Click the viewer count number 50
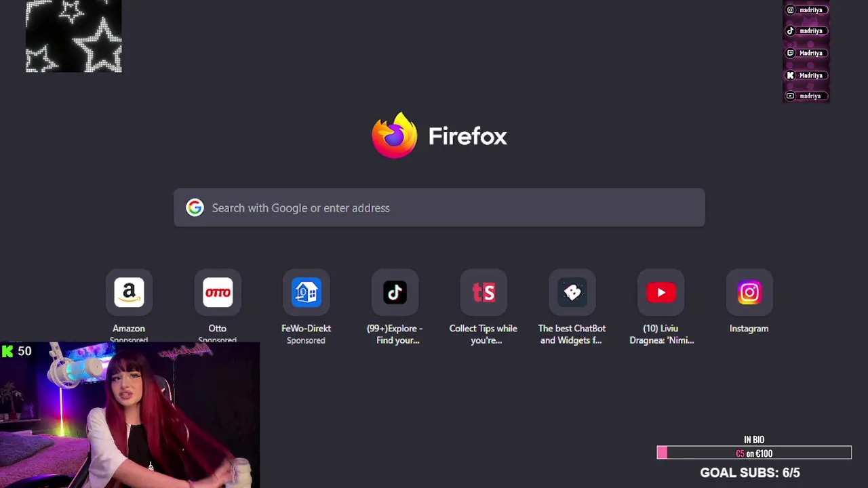The width and height of the screenshot is (868, 488). (25, 351)
